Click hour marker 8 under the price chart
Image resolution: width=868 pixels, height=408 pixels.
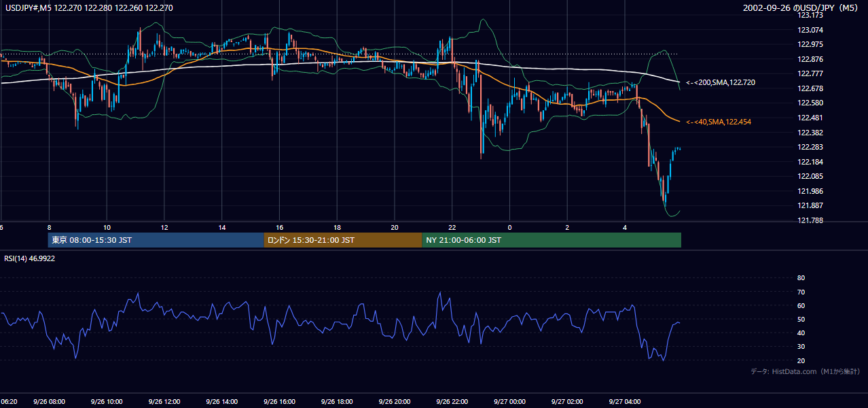click(x=50, y=226)
